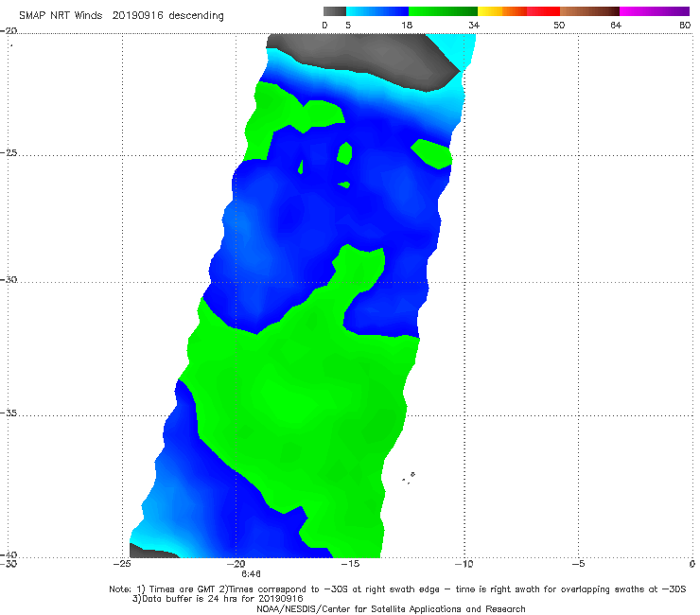Screen dimensions: 700x615
Task: Click the color bar label '5'
Action: [x=348, y=26]
